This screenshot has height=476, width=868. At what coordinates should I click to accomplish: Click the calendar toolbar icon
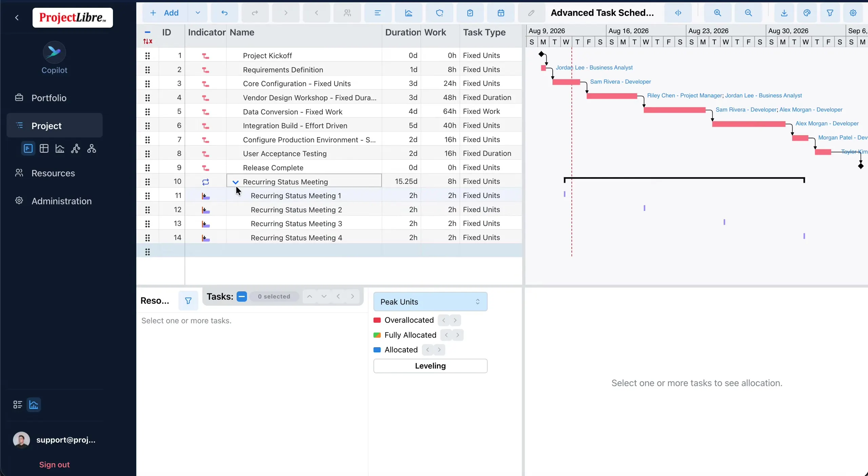pyautogui.click(x=501, y=13)
